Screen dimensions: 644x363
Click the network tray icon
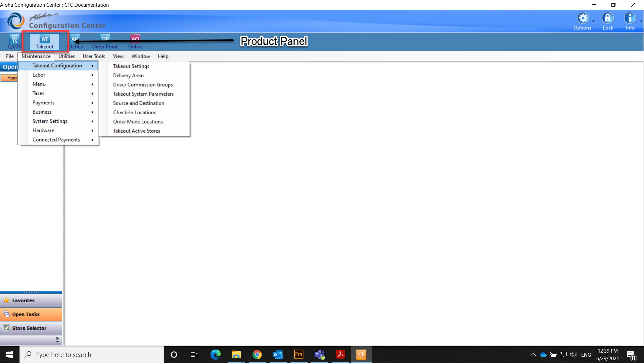tap(563, 355)
